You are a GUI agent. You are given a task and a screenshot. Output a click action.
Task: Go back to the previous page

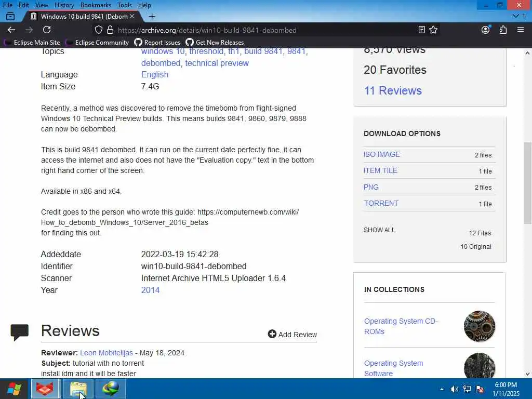(11, 30)
